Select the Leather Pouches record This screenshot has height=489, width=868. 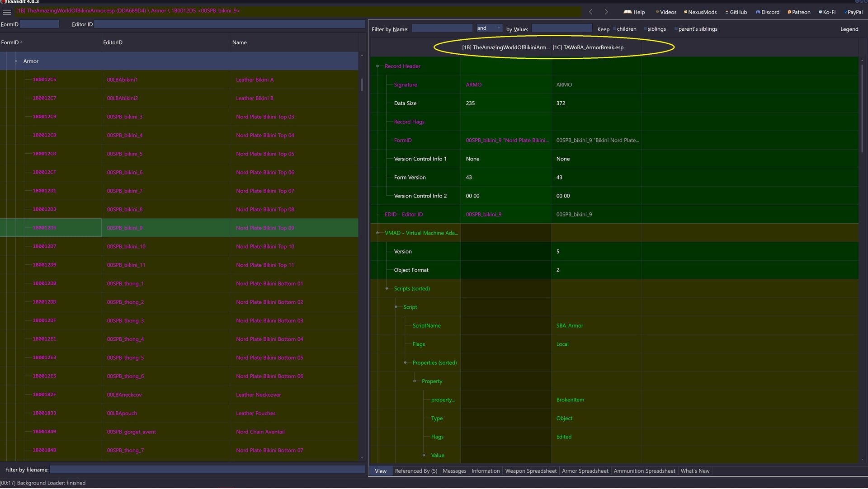click(x=179, y=414)
